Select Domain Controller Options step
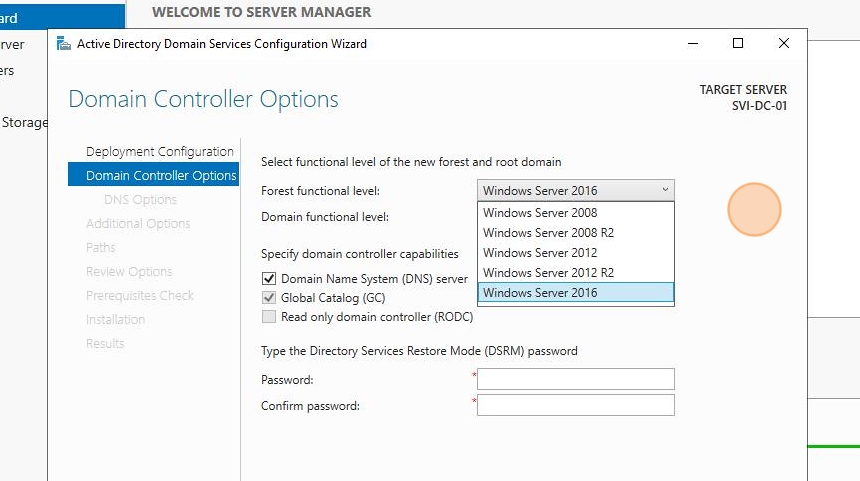The image size is (860, 481). coord(154,174)
